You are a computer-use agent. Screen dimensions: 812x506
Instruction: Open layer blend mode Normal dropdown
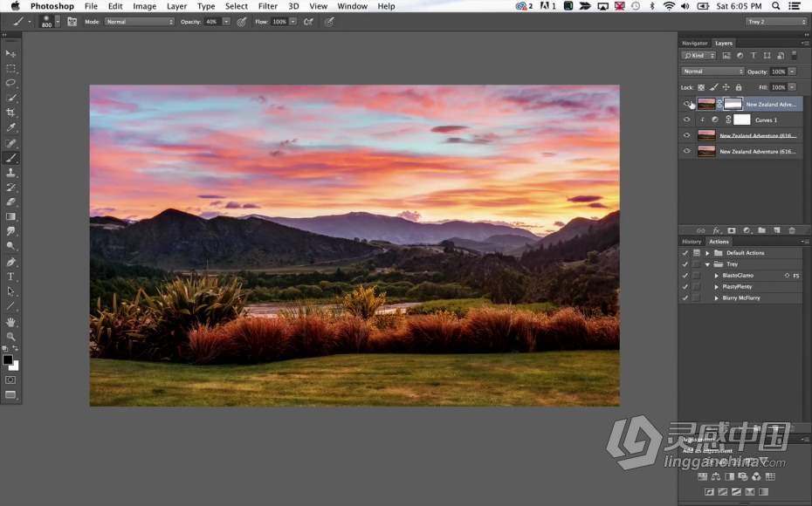[x=712, y=72]
